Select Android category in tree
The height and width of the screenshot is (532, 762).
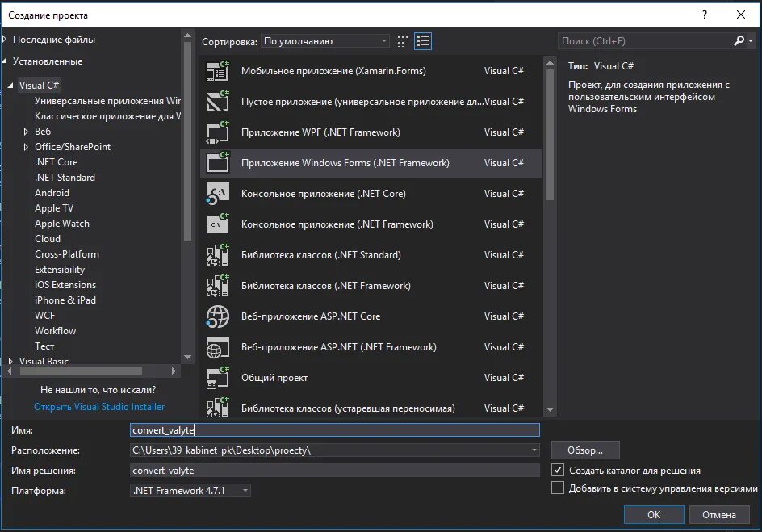tap(52, 193)
